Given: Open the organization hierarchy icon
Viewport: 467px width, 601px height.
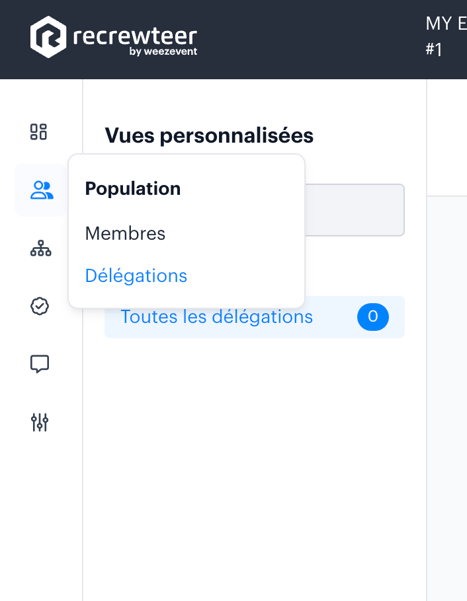Looking at the screenshot, I should 41,248.
